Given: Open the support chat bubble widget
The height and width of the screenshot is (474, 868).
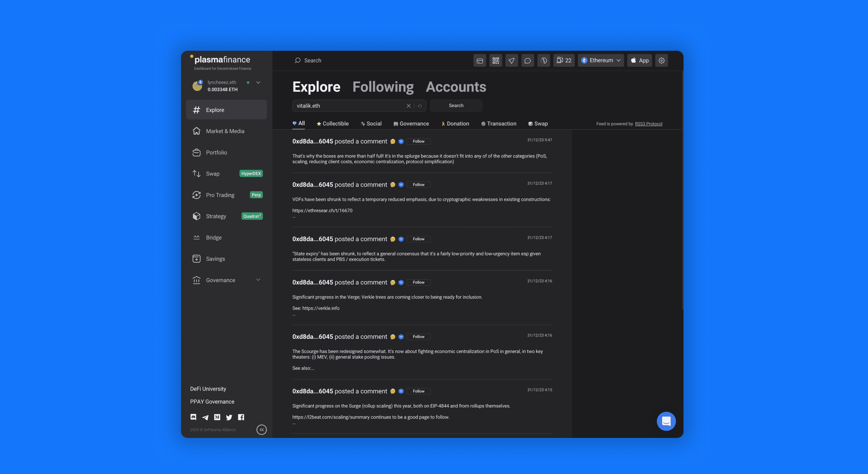Looking at the screenshot, I should [x=666, y=421].
